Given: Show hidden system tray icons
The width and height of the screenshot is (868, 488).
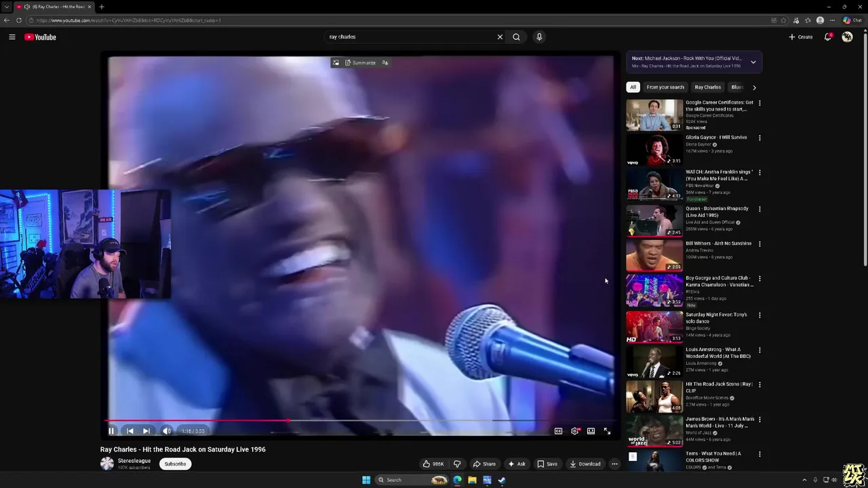Looking at the screenshot, I should click(x=806, y=480).
